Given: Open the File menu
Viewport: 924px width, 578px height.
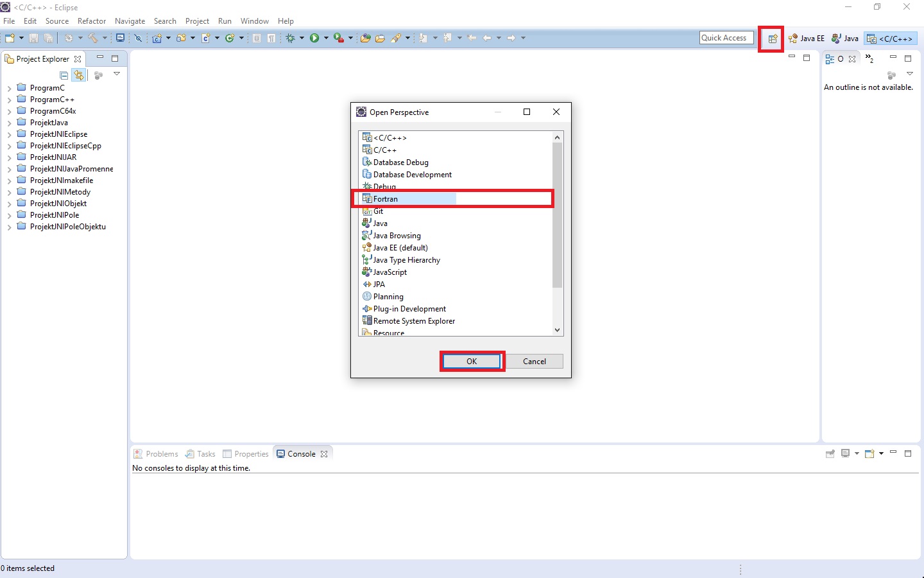Looking at the screenshot, I should pos(9,21).
